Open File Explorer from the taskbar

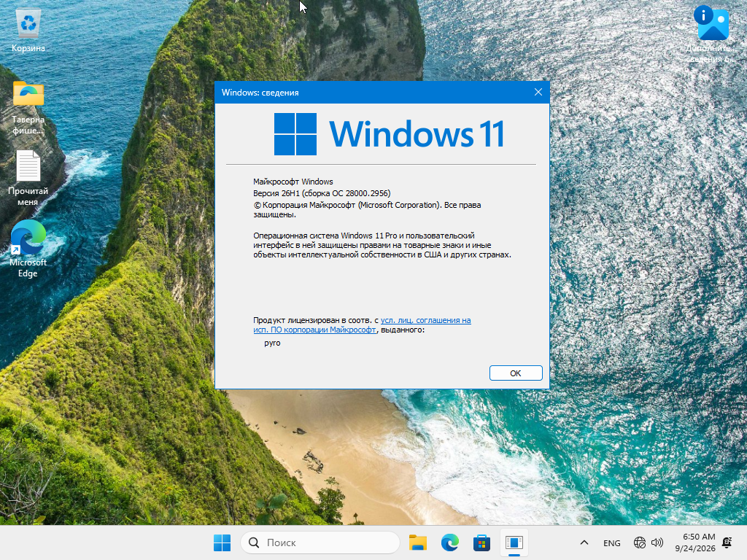tap(418, 542)
